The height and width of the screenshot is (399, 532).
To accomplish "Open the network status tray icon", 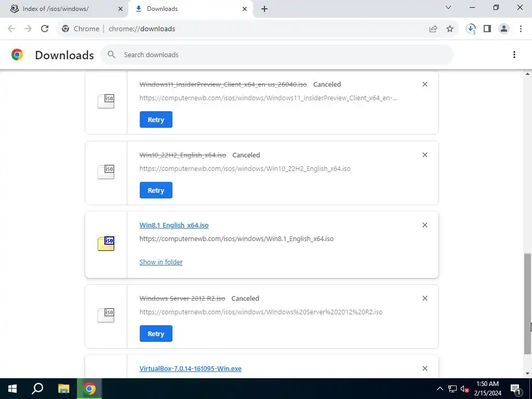I will (x=453, y=389).
